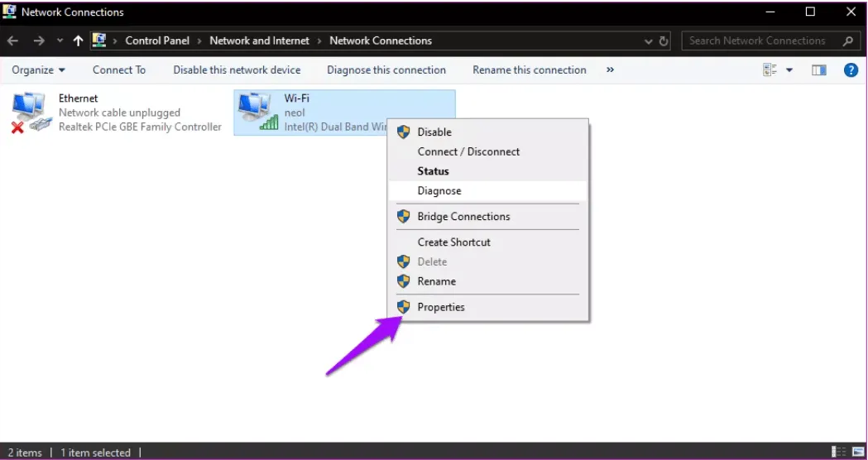Select Properties in the context menu
The width and height of the screenshot is (868, 460).
coord(441,307)
